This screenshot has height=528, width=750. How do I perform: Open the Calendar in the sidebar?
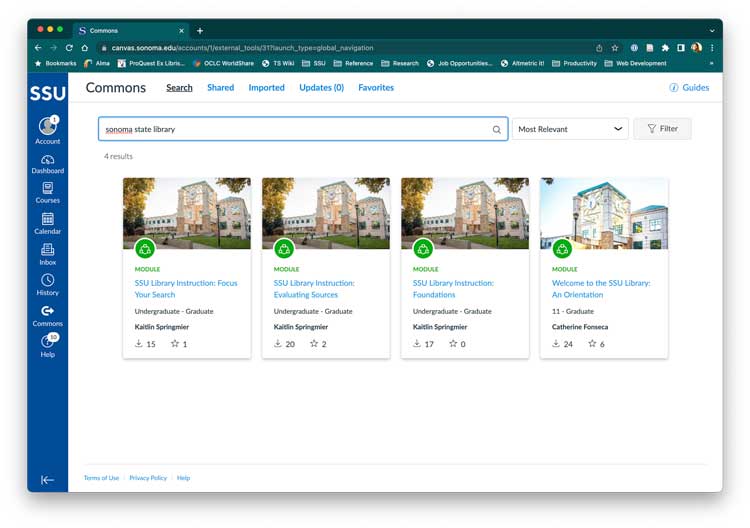point(47,223)
